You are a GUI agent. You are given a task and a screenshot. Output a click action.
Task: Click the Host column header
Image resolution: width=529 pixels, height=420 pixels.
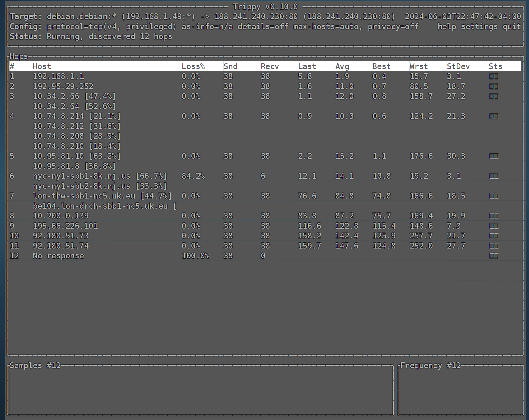(x=42, y=66)
